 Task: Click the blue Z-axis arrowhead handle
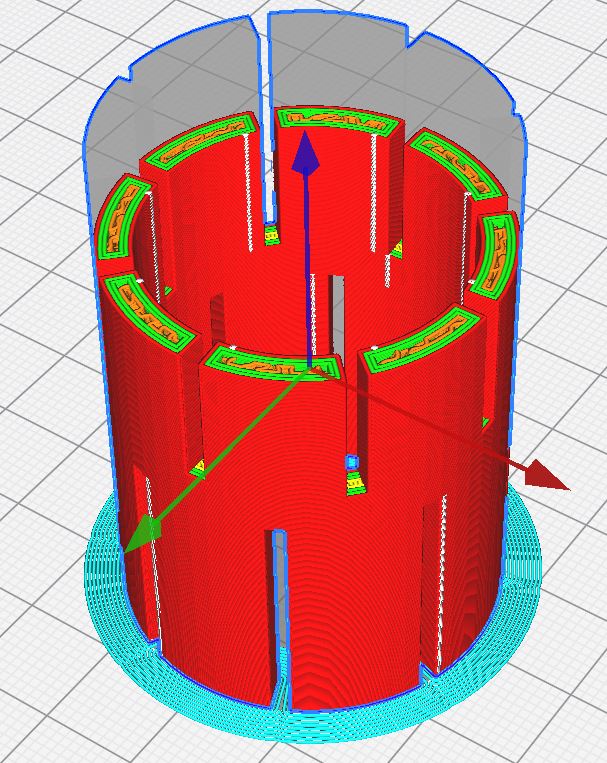click(x=305, y=150)
